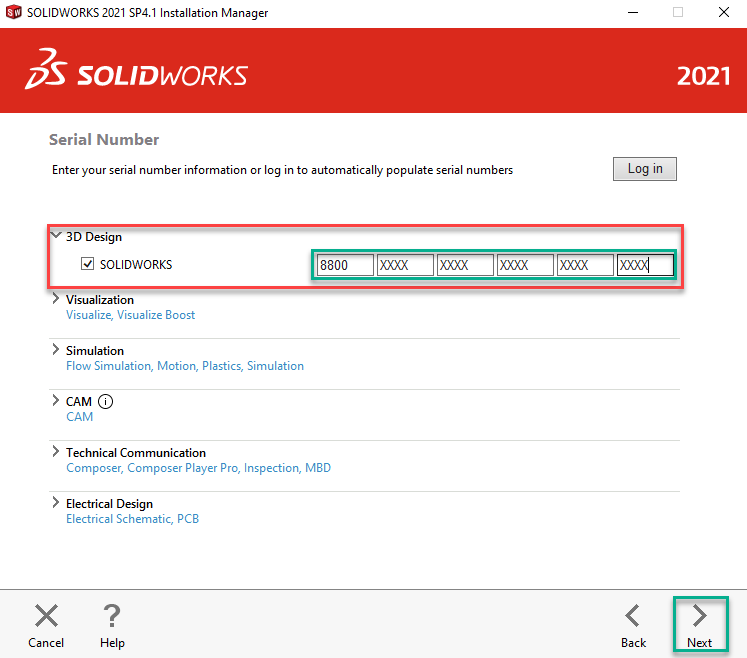
Task: Expand the CAM section
Action: coord(56,400)
